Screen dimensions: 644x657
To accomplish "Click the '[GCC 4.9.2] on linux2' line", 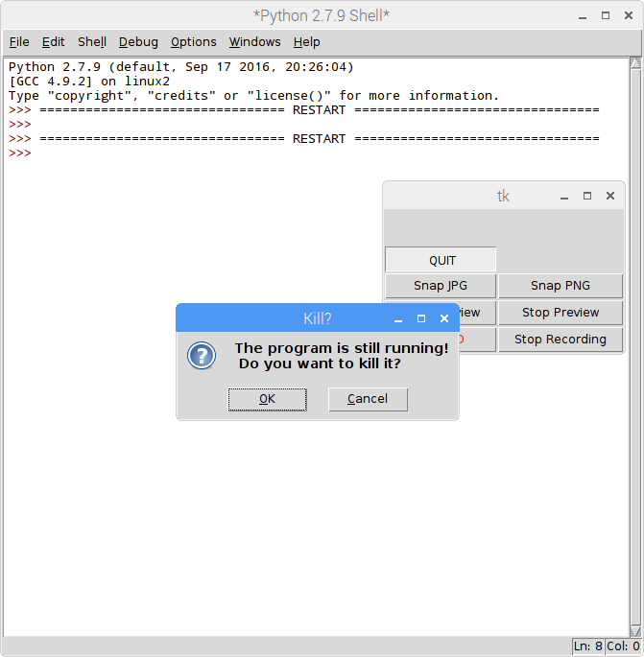I will [x=89, y=82].
